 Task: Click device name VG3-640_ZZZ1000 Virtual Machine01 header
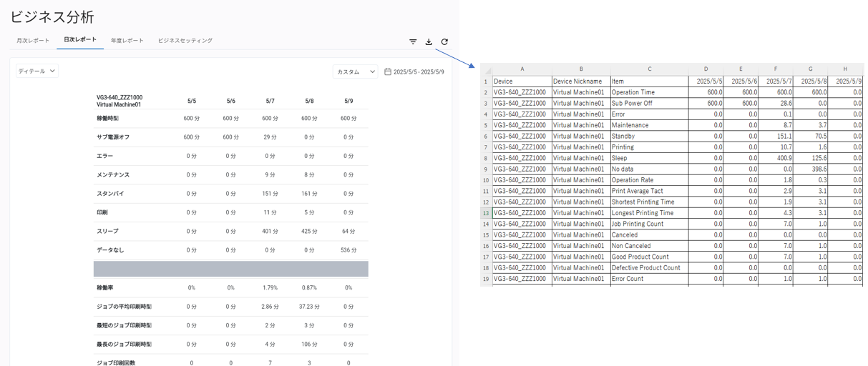point(120,101)
